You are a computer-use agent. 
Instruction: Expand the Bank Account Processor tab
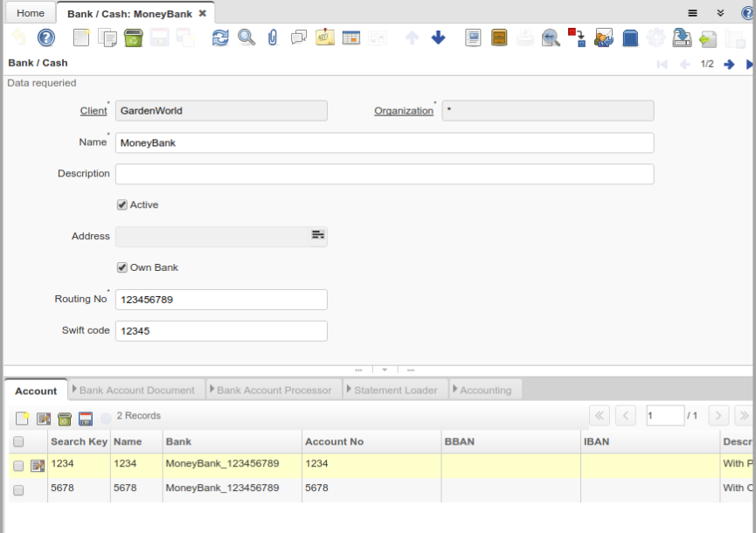point(274,390)
